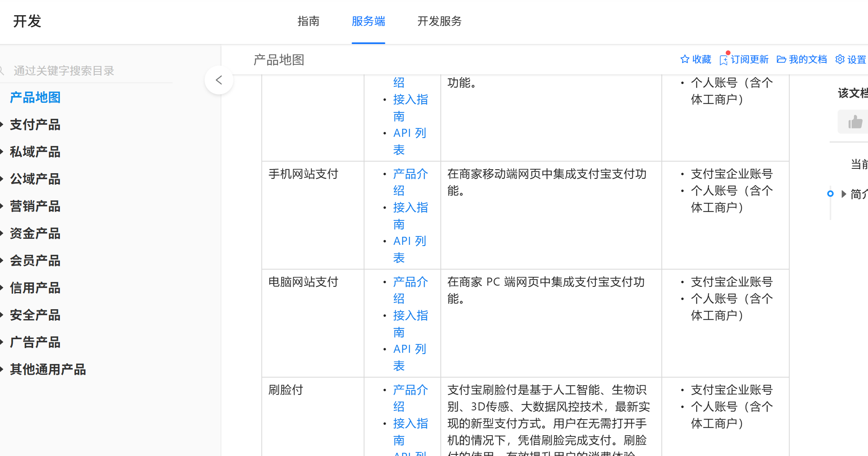Select the 服务端 tab
The image size is (868, 456).
click(x=368, y=21)
